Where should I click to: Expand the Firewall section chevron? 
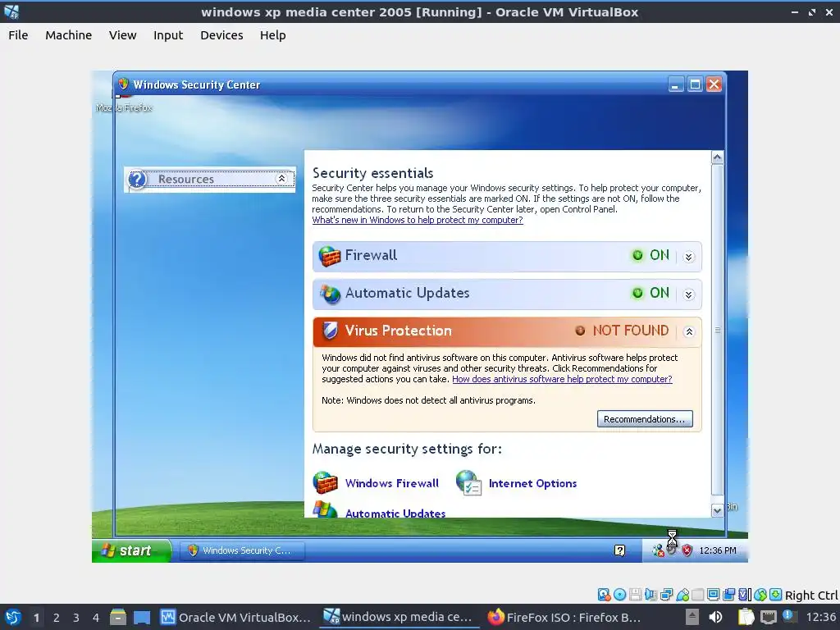pos(689,257)
